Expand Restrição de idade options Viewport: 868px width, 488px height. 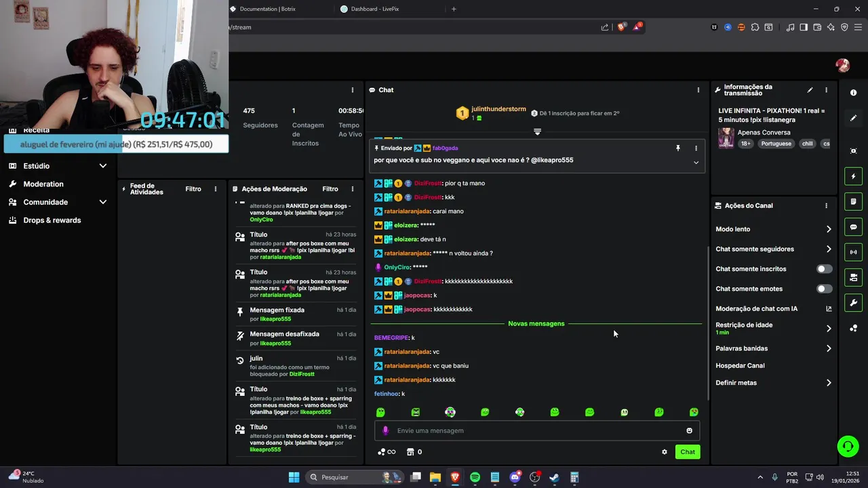point(829,329)
